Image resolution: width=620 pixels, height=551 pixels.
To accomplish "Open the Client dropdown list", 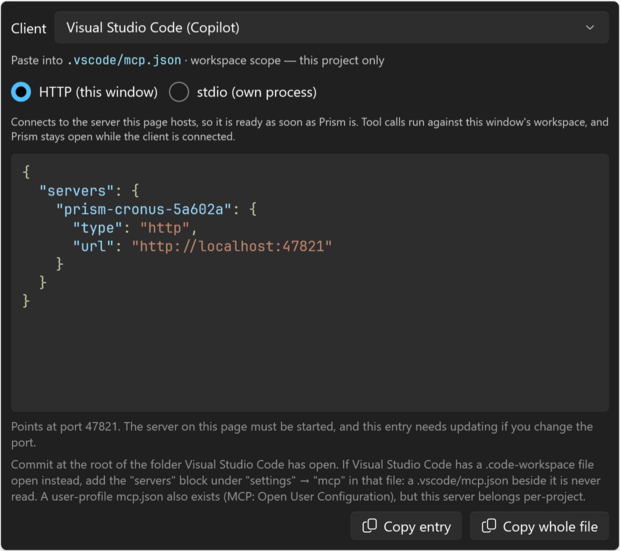I will click(331, 28).
